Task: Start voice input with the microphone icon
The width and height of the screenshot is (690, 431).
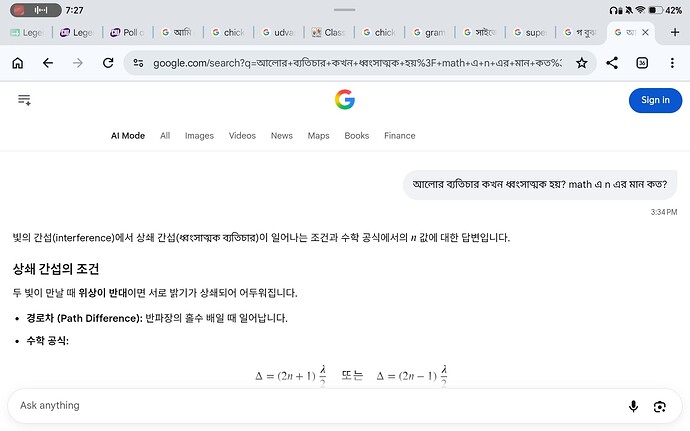Action: click(x=633, y=406)
